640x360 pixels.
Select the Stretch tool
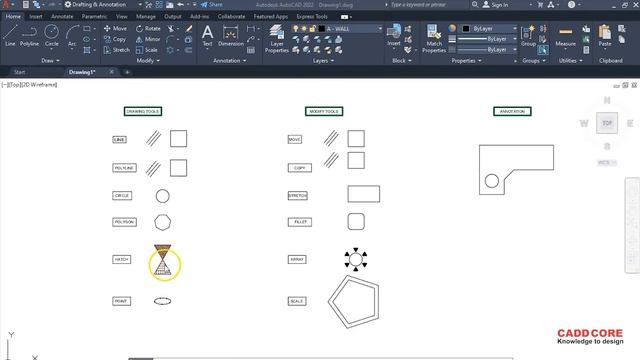(x=116, y=50)
